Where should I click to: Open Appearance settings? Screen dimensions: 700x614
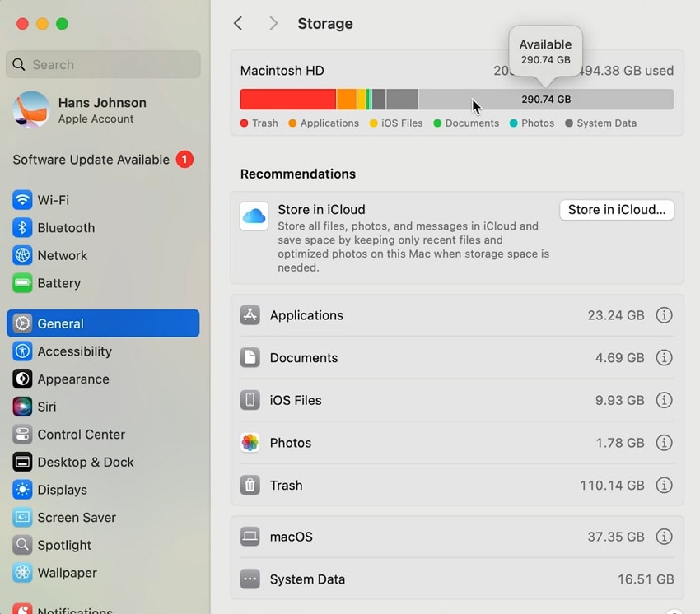pos(103,379)
